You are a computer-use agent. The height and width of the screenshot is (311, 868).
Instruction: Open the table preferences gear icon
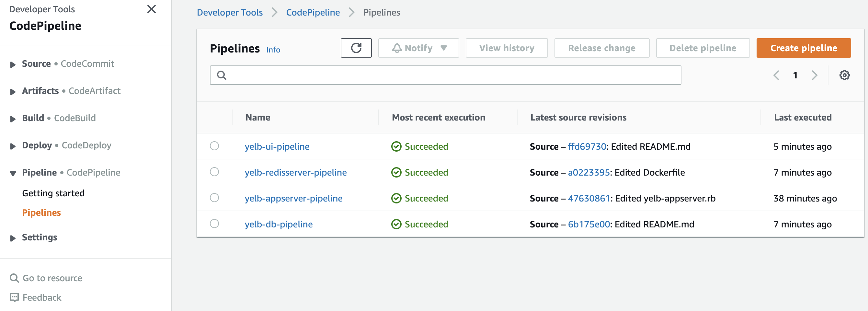pyautogui.click(x=844, y=75)
